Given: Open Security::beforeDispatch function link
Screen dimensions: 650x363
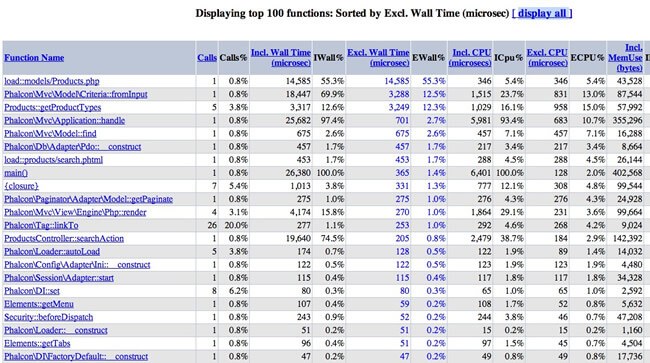Looking at the screenshot, I should pyautogui.click(x=49, y=317).
